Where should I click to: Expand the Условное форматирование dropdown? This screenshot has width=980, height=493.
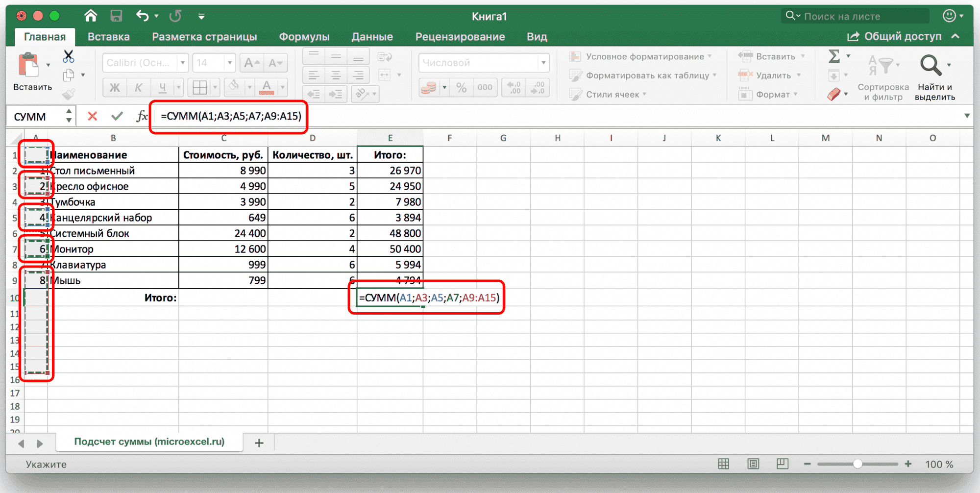point(645,56)
